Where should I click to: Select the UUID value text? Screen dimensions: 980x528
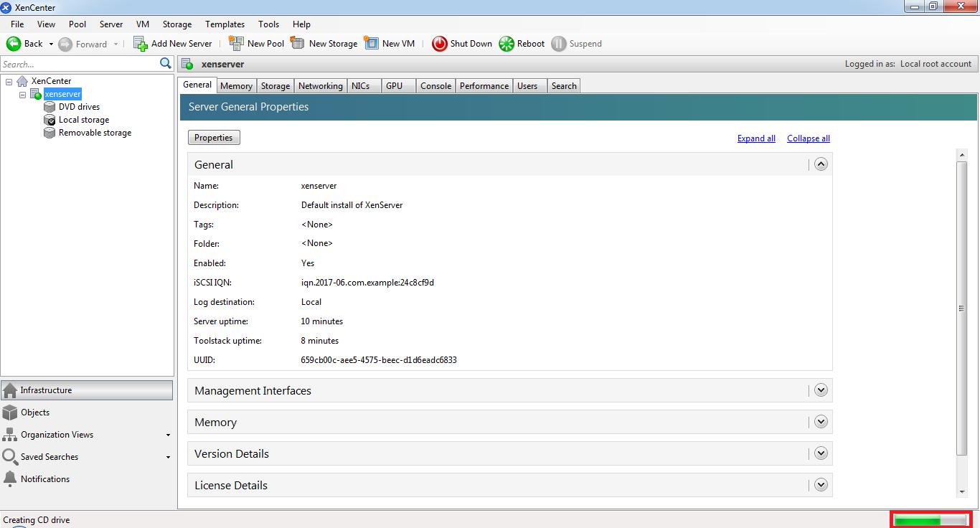point(379,360)
